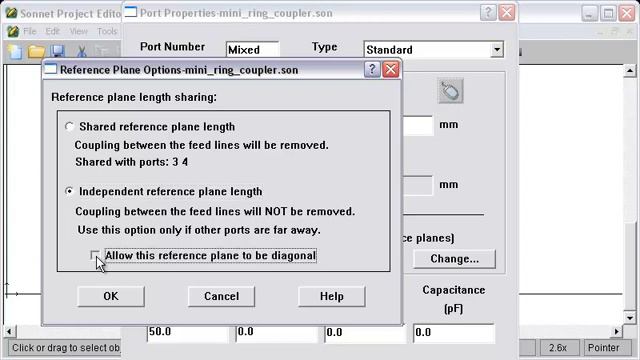Click the Sonnet Project Editor title bar icon

point(11,13)
